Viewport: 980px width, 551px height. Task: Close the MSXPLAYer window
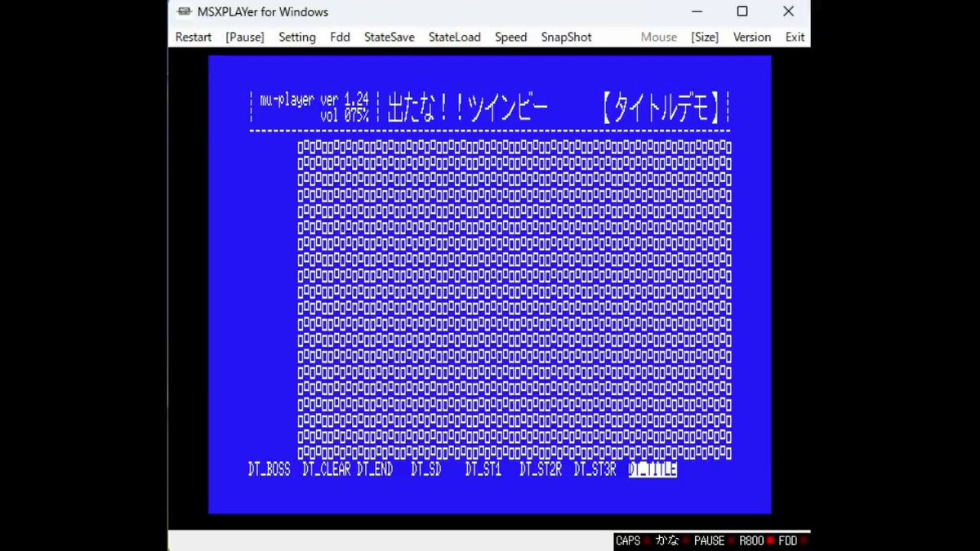788,11
